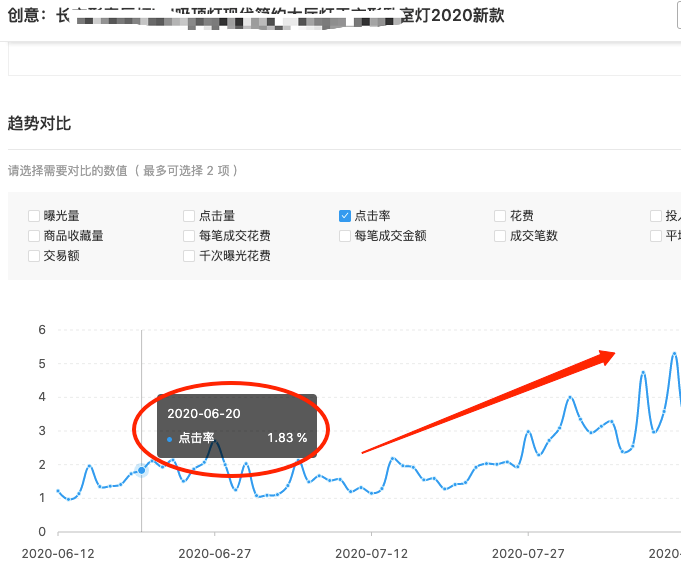The width and height of the screenshot is (681, 568).
Task: Tick the 成交笔数 checkbox
Action: point(500,236)
